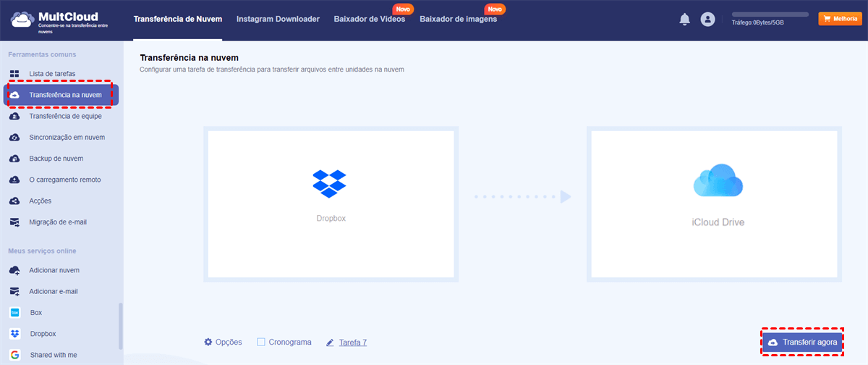Click the Tráfego:0Bytes/5GB text

click(758, 23)
